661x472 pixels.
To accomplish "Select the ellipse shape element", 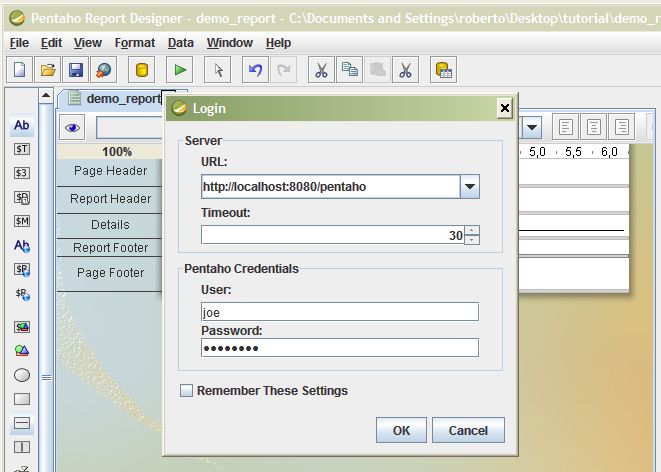I will point(21,375).
